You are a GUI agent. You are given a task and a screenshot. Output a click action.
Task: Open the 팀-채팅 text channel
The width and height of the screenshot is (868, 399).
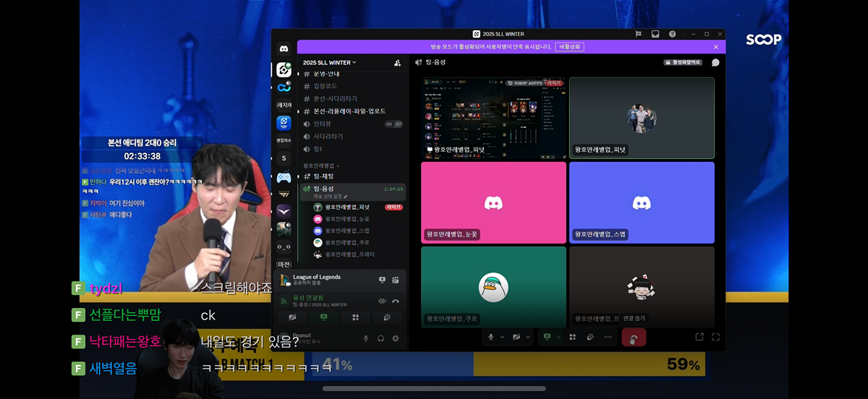pos(323,176)
